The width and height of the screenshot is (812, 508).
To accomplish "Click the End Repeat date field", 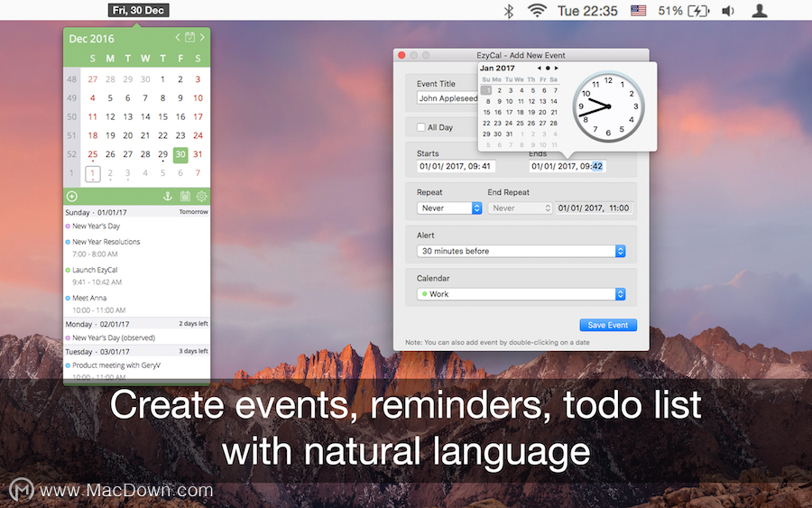I will click(594, 208).
